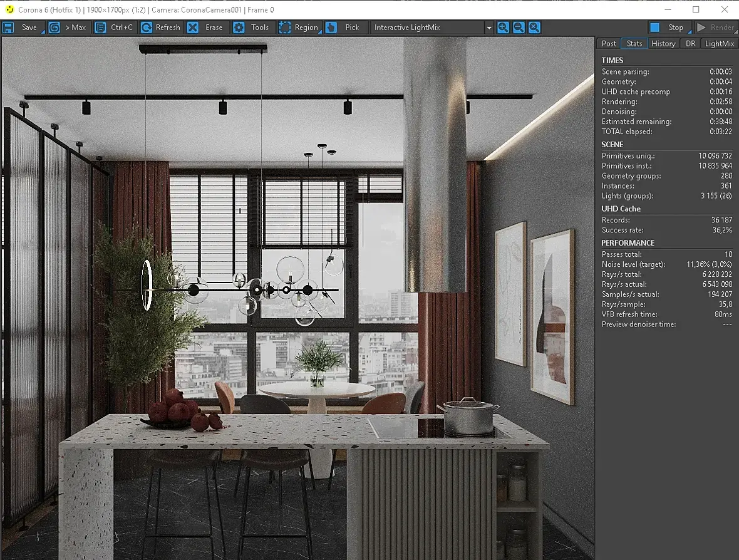Click Noise level value 11,36% (3,0%)
The width and height of the screenshot is (739, 560).
[x=709, y=264]
